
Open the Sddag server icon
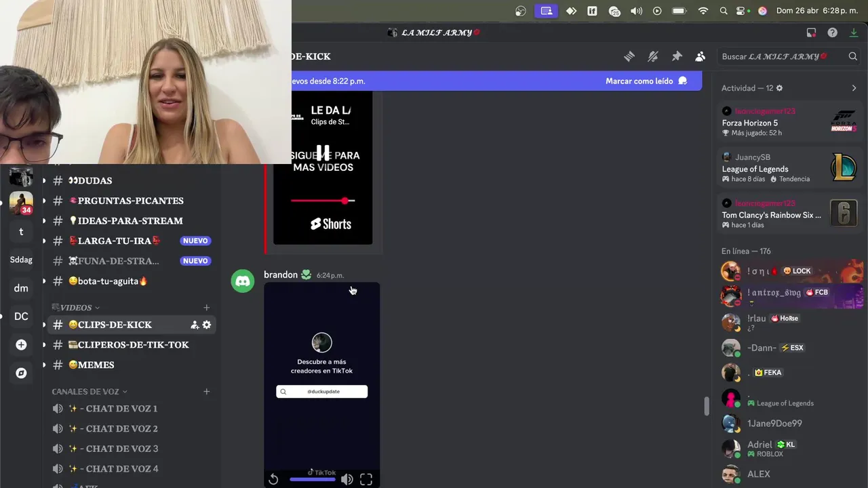pos(21,260)
